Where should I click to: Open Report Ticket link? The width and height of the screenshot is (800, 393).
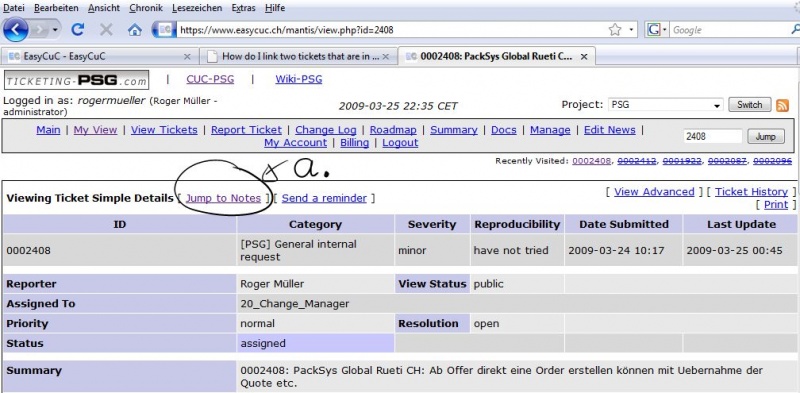(x=246, y=130)
